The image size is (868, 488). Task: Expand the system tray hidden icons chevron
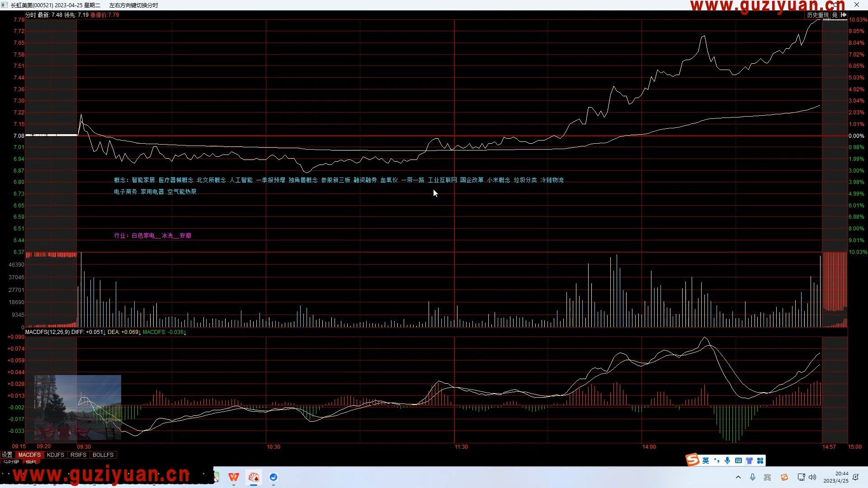(738, 477)
